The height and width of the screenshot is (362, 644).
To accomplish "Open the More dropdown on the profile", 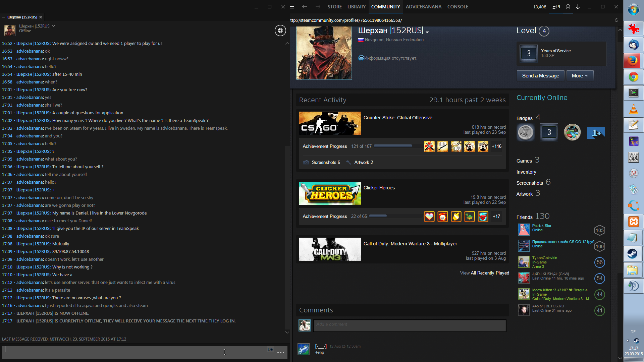I will pyautogui.click(x=580, y=76).
